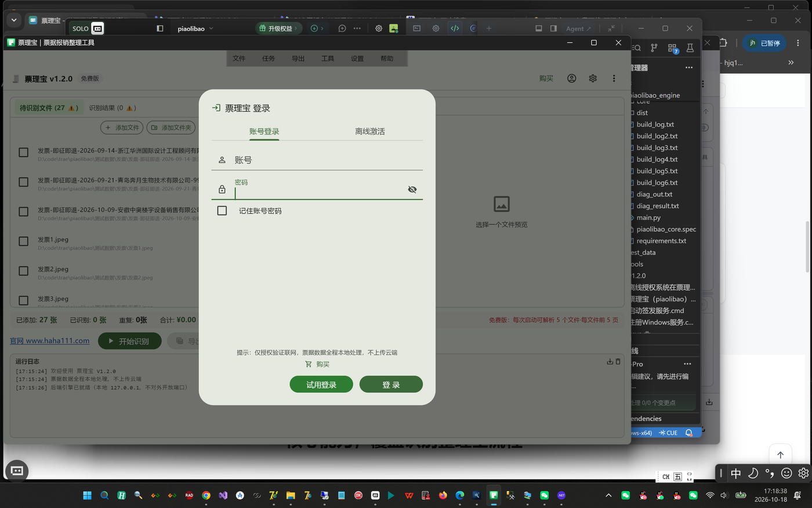Open the Windows Start menu
812x508 pixels.
pyautogui.click(x=88, y=495)
